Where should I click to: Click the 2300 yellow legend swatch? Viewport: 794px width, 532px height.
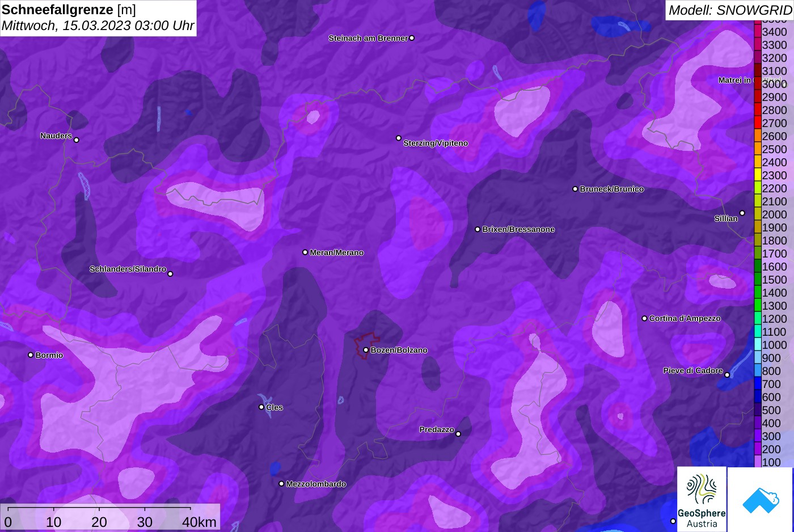point(757,175)
